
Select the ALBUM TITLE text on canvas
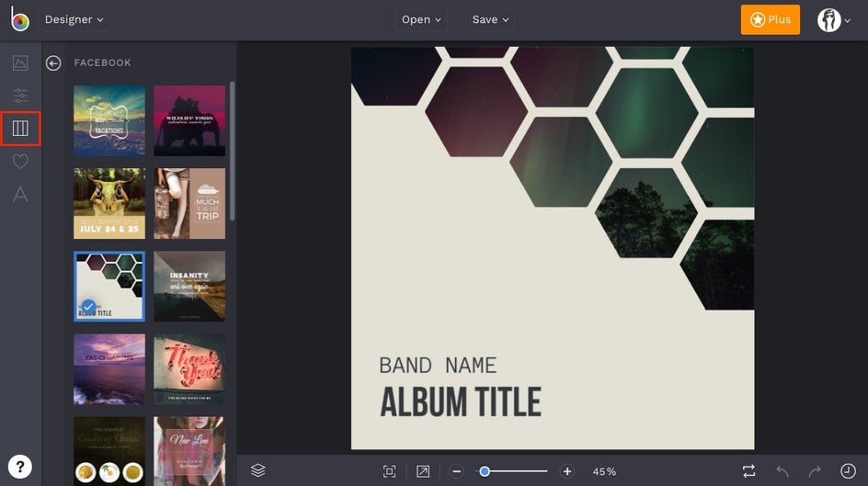(461, 402)
